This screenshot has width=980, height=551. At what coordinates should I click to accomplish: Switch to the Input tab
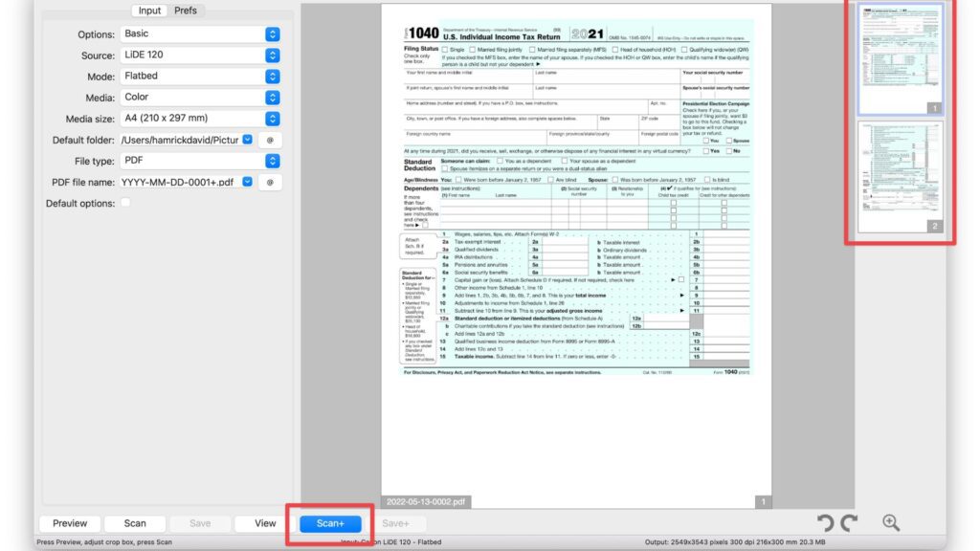[149, 11]
